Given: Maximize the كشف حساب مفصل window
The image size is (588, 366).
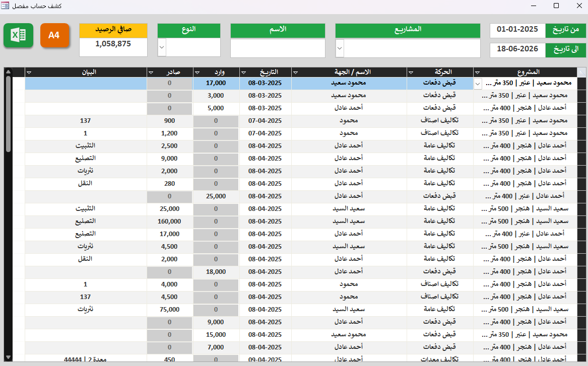Looking at the screenshot, I should 556,6.
